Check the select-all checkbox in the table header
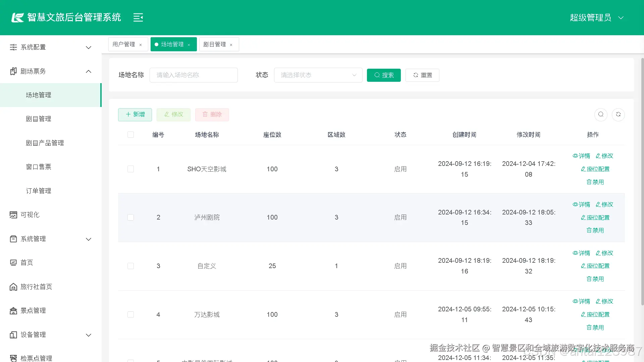Screen dimensions: 644x362 131,135
